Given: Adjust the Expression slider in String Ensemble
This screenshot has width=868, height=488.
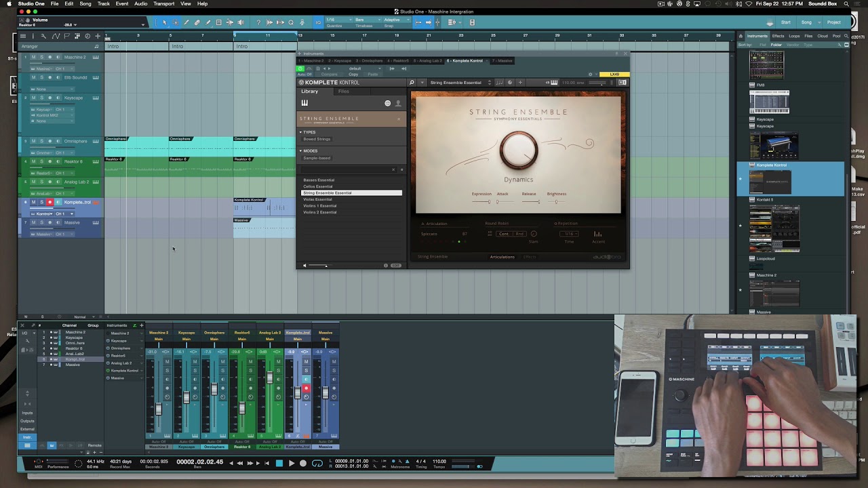Looking at the screenshot, I should [x=481, y=201].
